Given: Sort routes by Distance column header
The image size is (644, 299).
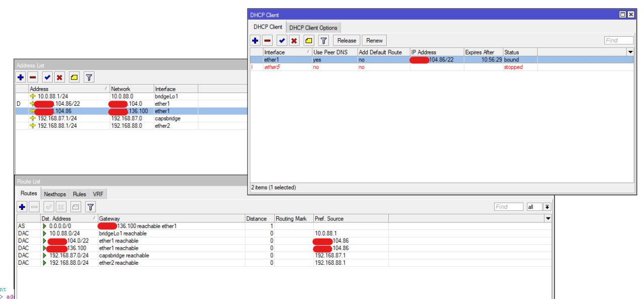Looking at the screenshot, I should pos(259,218).
